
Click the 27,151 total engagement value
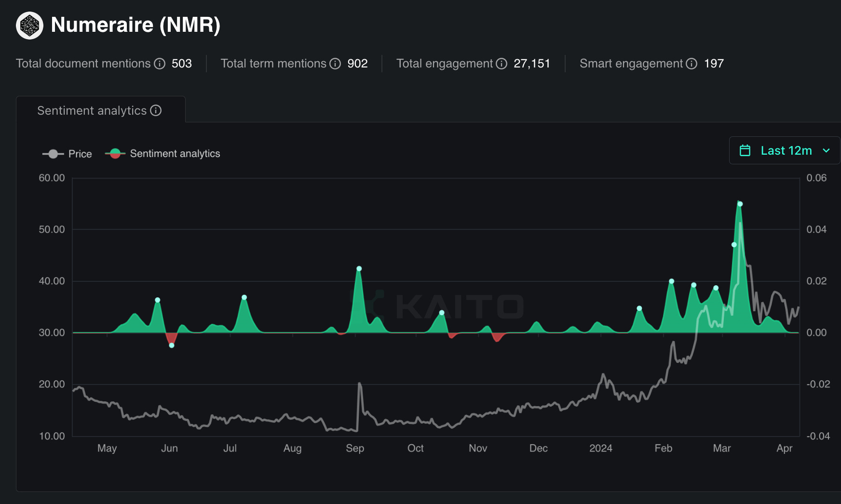point(532,64)
